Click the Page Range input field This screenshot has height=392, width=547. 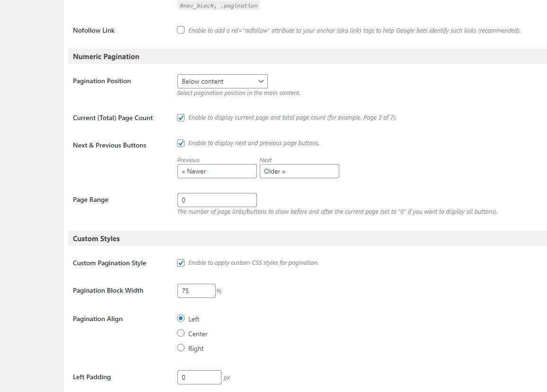217,200
